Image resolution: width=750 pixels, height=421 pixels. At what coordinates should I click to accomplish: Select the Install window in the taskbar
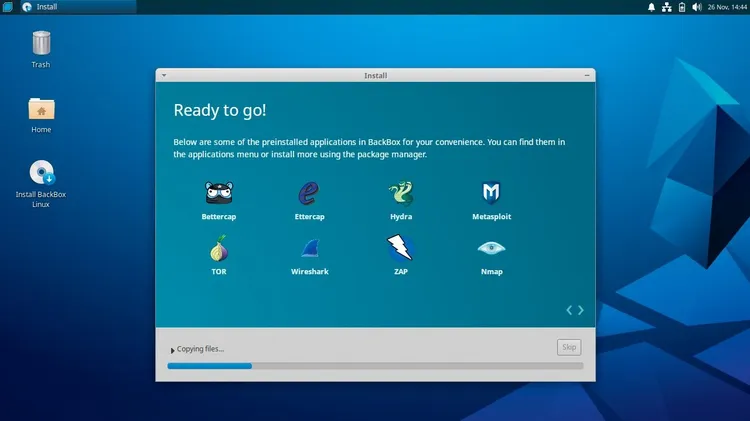tap(78, 7)
